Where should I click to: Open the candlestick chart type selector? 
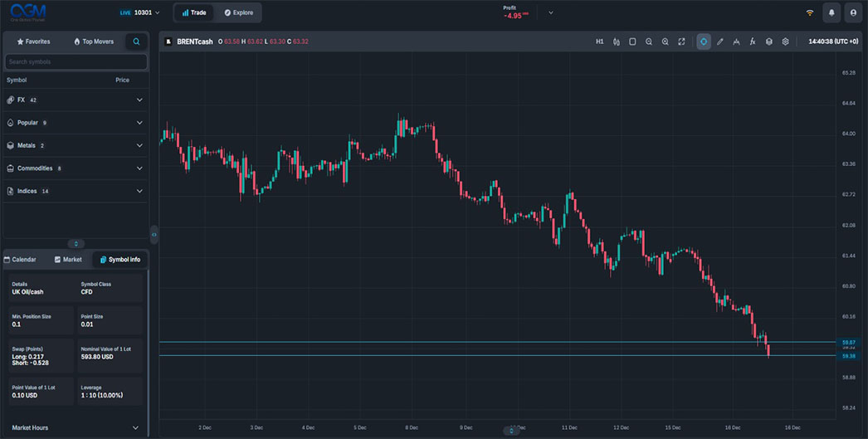pyautogui.click(x=616, y=41)
